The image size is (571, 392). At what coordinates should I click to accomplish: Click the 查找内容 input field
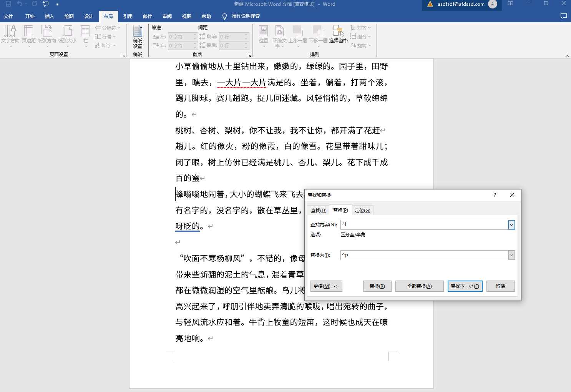[424, 224]
